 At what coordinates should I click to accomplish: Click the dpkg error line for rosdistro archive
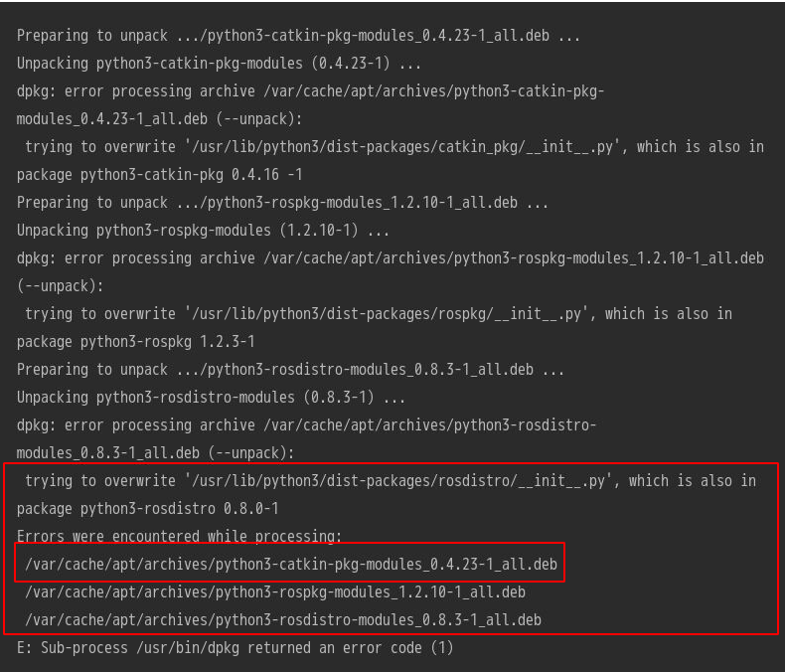pos(306,425)
